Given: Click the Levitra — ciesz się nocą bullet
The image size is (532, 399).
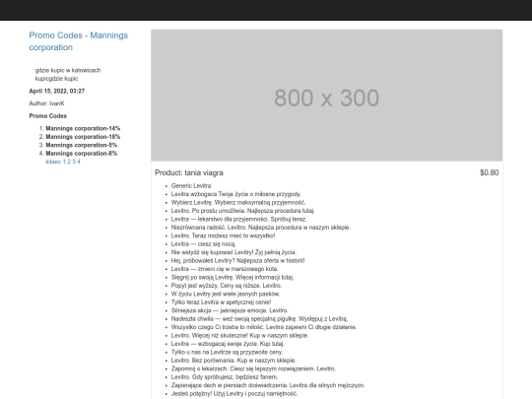Looking at the screenshot, I should [203, 244].
